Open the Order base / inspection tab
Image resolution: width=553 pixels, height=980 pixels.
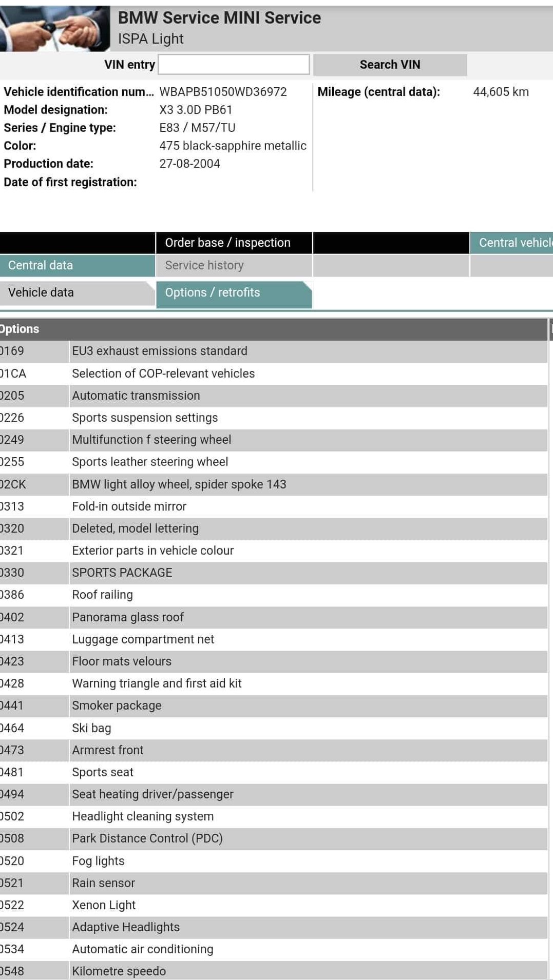(234, 243)
